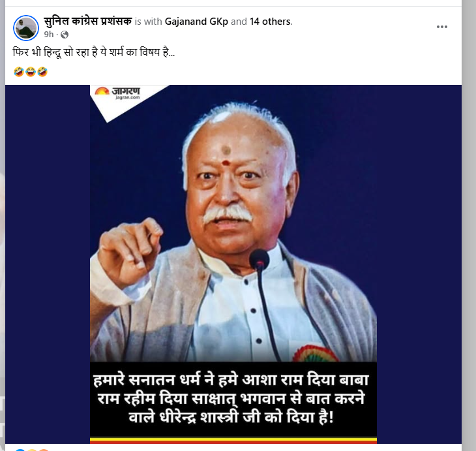The height and width of the screenshot is (451, 476).
Task: Open the post options three-dot menu
Action: tap(441, 27)
